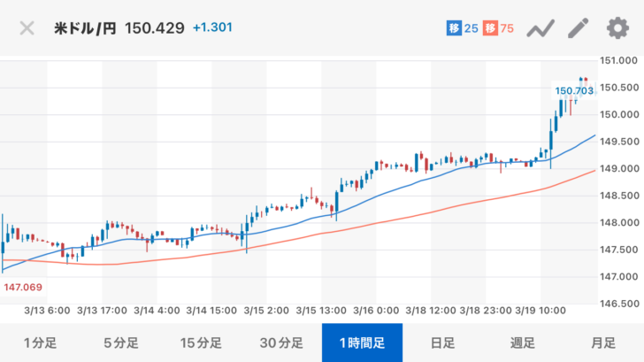Click the 3/15 13:00 time axis label
This screenshot has height=362, width=644.
[x=319, y=311]
